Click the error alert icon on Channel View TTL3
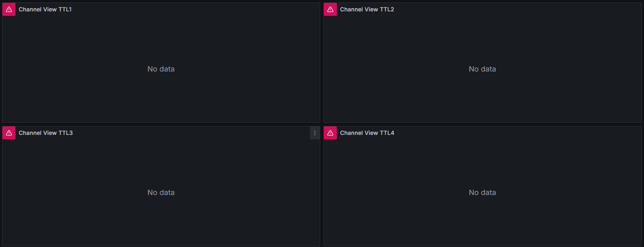 click(9, 132)
